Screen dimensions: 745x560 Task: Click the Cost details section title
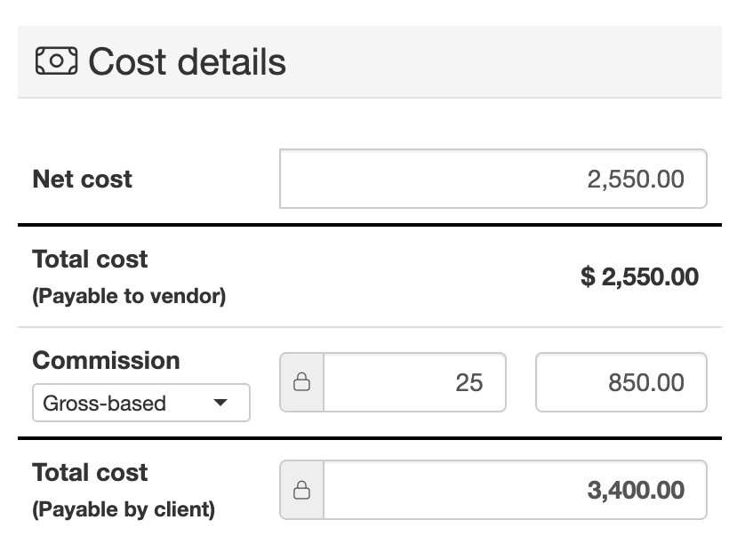click(x=188, y=62)
